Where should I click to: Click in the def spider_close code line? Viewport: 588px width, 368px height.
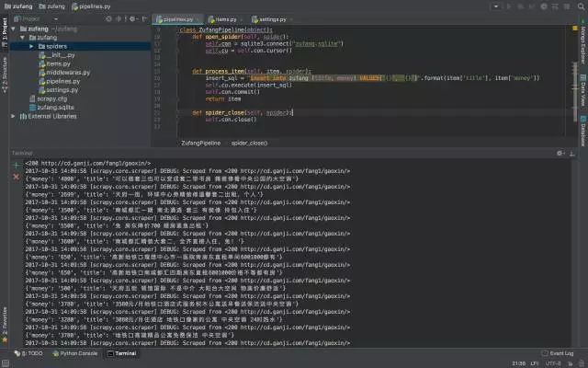tap(243, 112)
